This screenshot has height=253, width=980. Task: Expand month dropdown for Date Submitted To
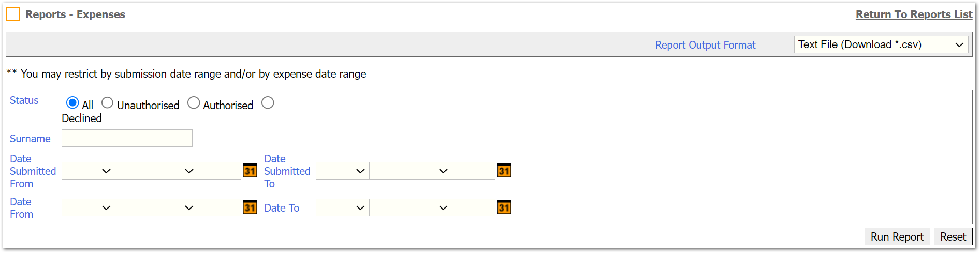(411, 171)
